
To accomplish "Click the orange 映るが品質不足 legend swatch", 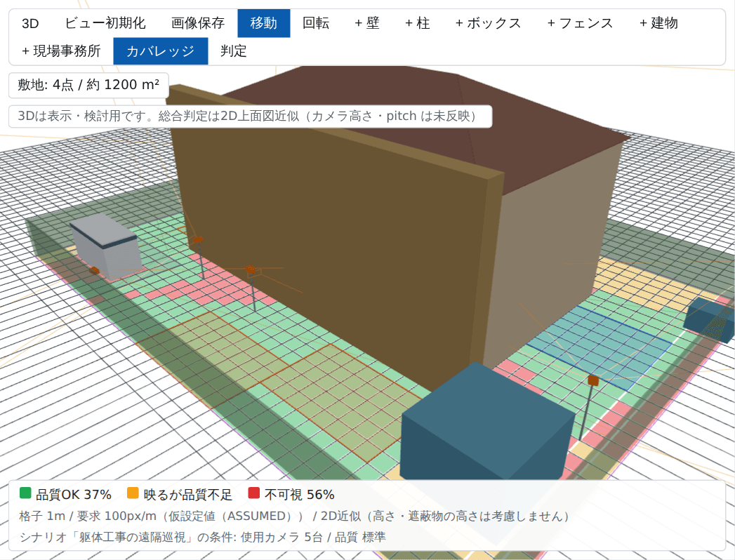I will click(133, 493).
